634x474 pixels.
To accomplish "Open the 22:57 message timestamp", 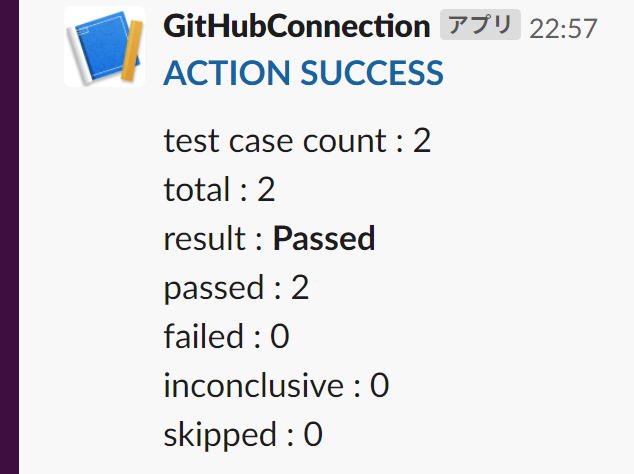I will point(563,29).
